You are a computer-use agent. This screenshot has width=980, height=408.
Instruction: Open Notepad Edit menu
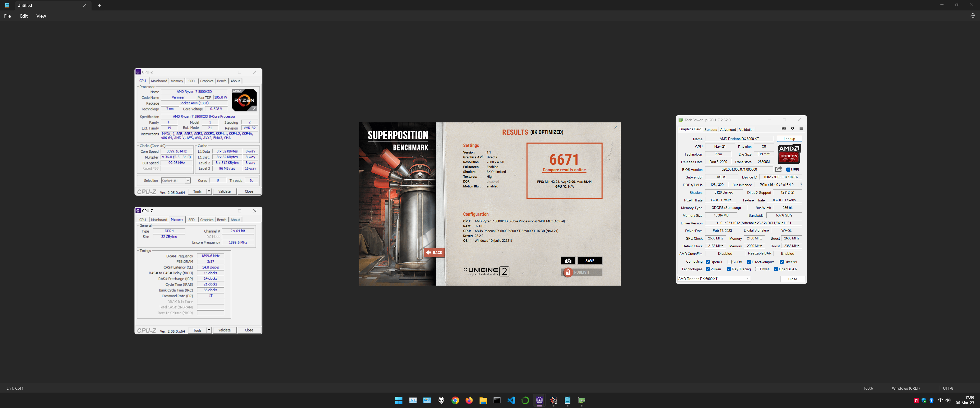click(x=24, y=16)
